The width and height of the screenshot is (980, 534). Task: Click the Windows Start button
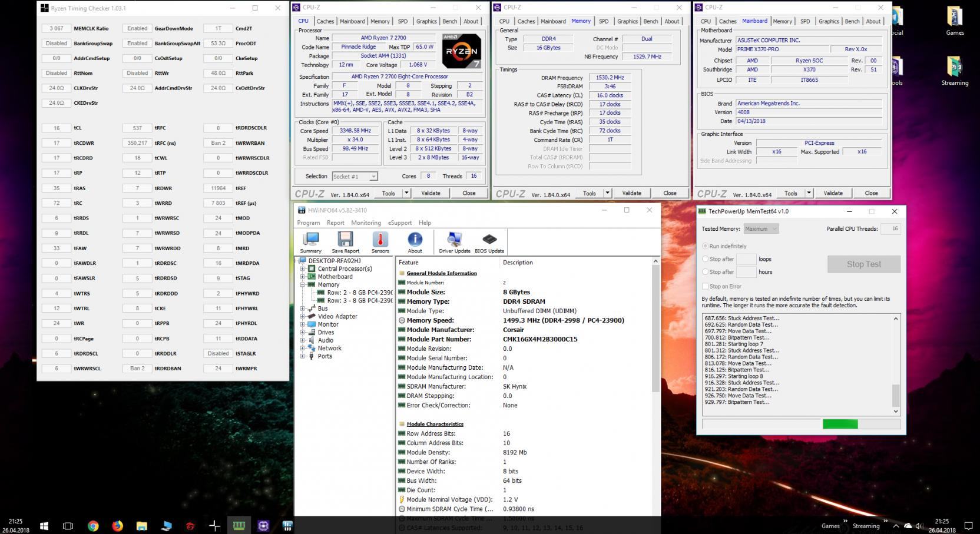coord(44,526)
